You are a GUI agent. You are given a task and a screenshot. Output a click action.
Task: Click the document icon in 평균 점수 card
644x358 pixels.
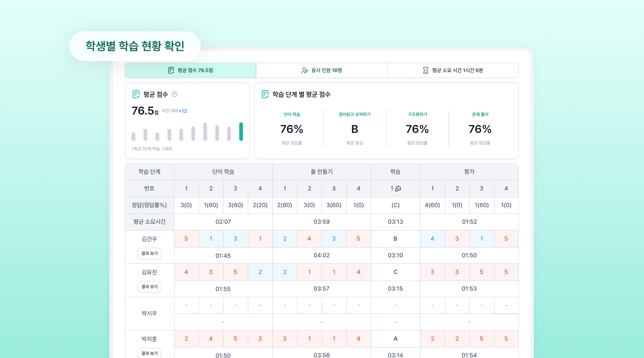point(136,95)
